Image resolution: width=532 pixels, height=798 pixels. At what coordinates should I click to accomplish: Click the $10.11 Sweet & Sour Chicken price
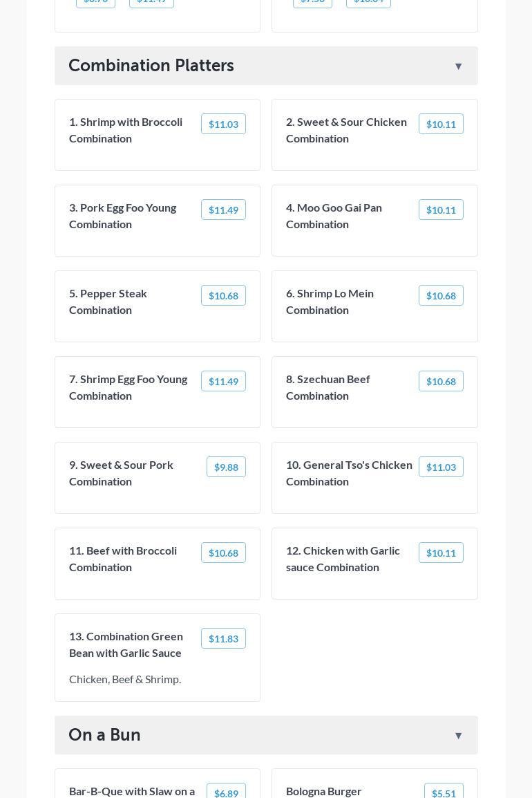pos(441,124)
